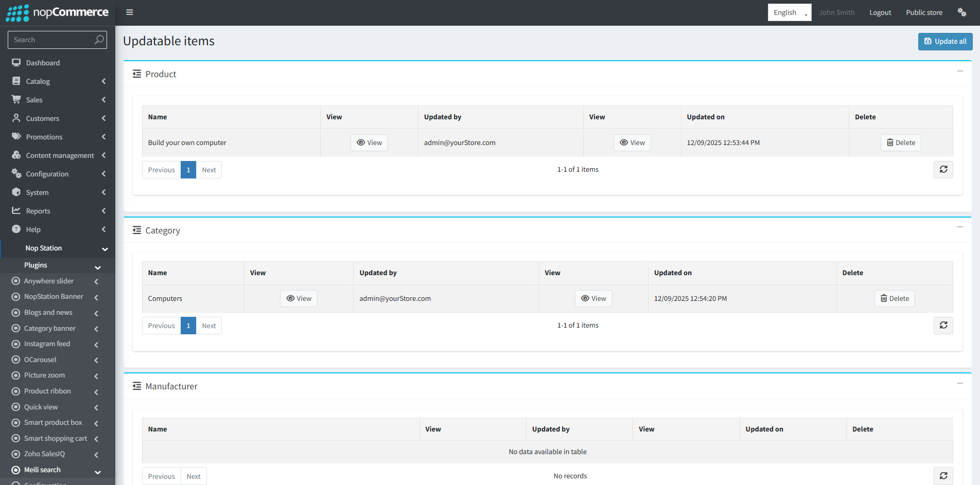
Task: View the Computers category item
Action: [299, 299]
